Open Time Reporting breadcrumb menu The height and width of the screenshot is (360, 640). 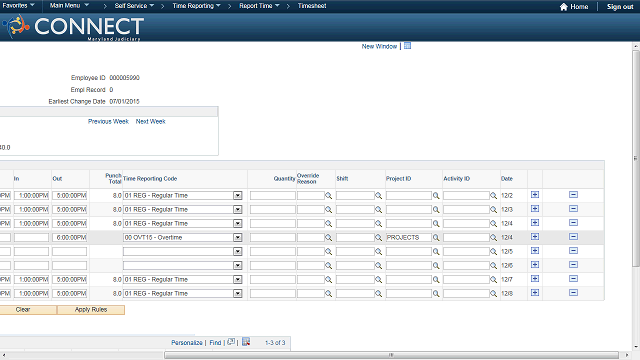point(196,6)
